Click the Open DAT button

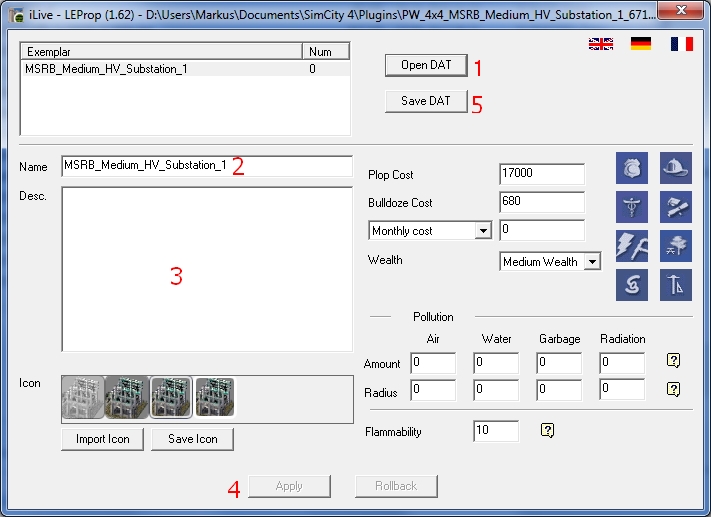click(x=426, y=65)
